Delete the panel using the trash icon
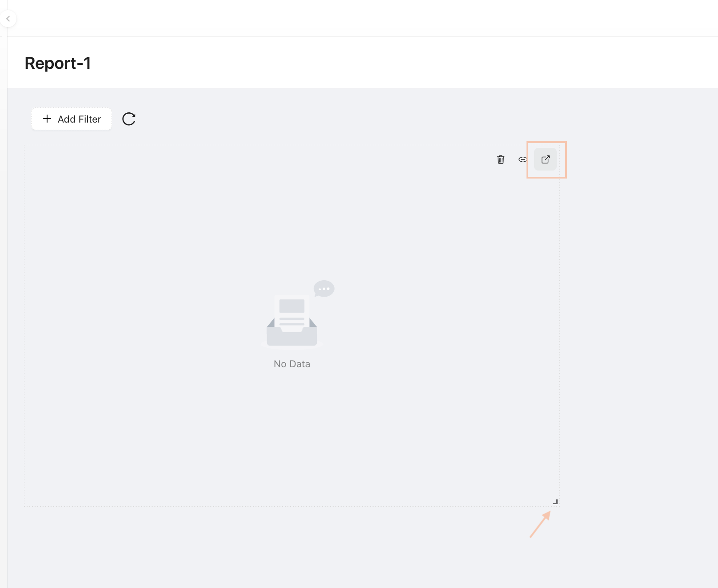The height and width of the screenshot is (588, 718). click(501, 159)
